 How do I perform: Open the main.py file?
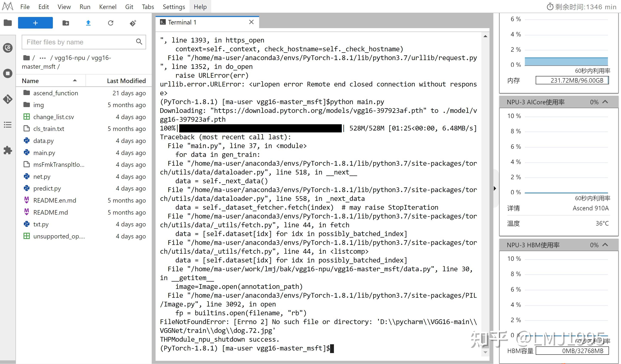[x=44, y=153]
